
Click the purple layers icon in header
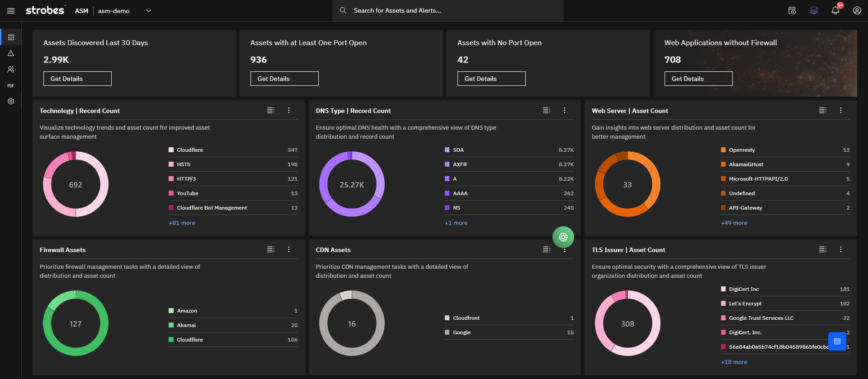(x=814, y=10)
